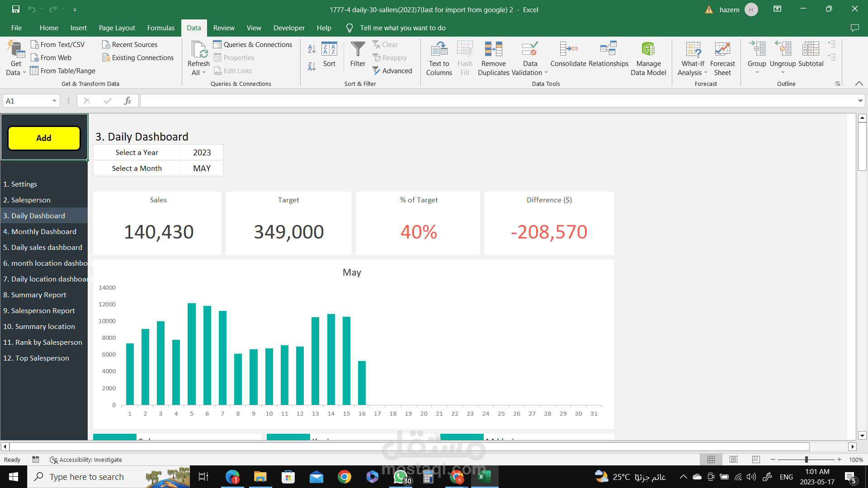Screen dimensions: 868x488
Task: Open the Page Layout tab
Action: (x=117, y=28)
